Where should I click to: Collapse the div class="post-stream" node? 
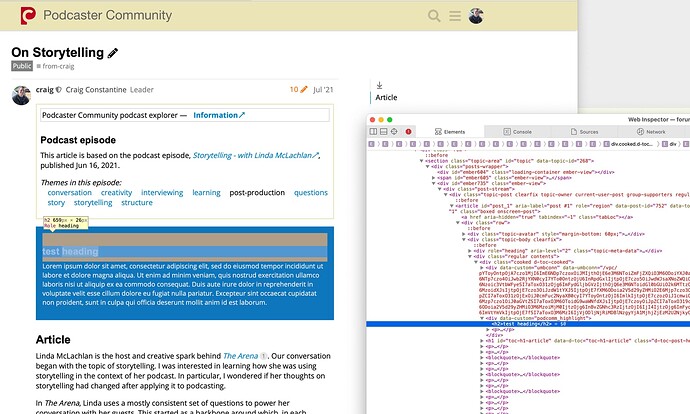click(x=440, y=189)
